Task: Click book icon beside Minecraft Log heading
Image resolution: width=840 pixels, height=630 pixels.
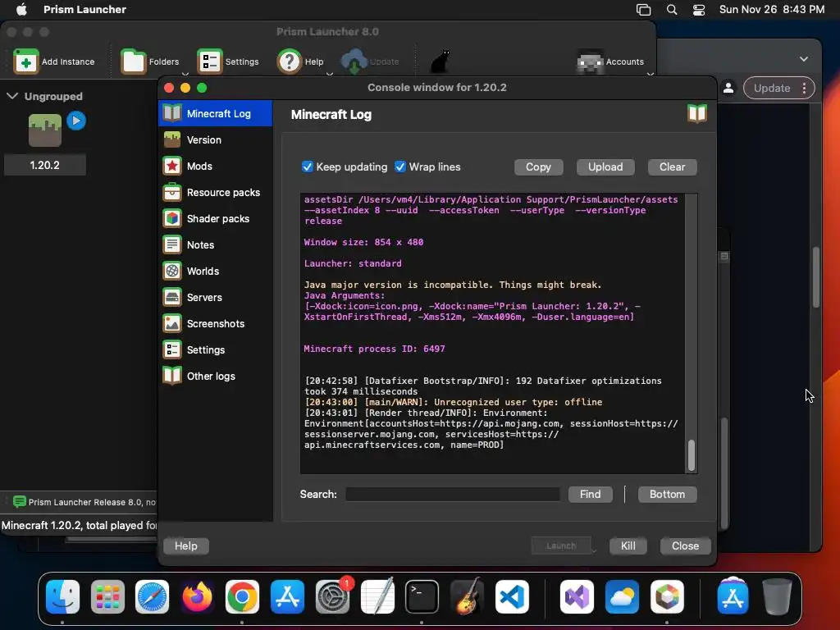Action: tap(697, 113)
